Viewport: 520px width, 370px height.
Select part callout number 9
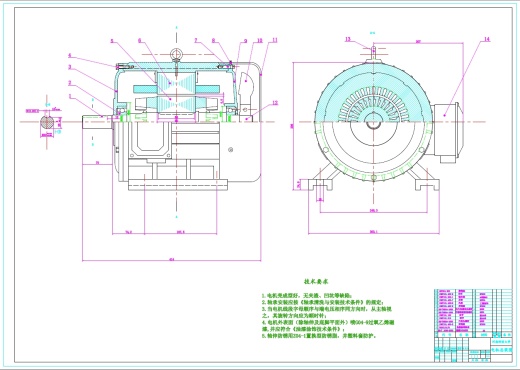(x=246, y=41)
